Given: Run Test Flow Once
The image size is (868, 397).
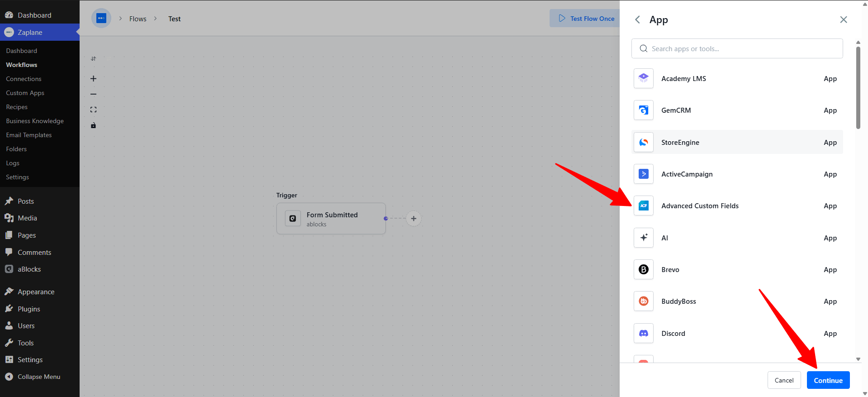Looking at the screenshot, I should click(586, 19).
